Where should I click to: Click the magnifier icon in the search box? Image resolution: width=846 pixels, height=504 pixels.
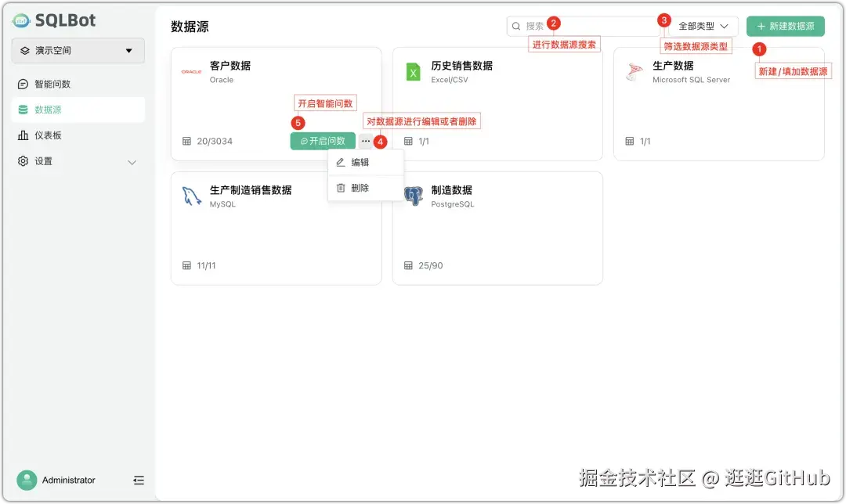coord(516,26)
